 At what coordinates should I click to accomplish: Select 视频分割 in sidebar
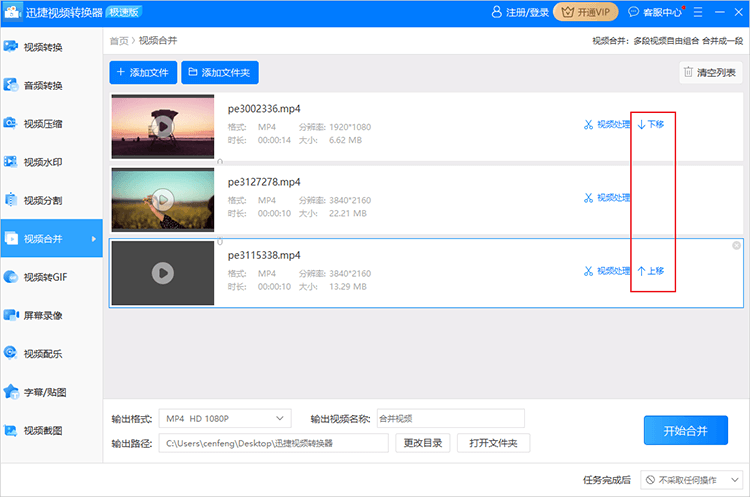point(42,200)
